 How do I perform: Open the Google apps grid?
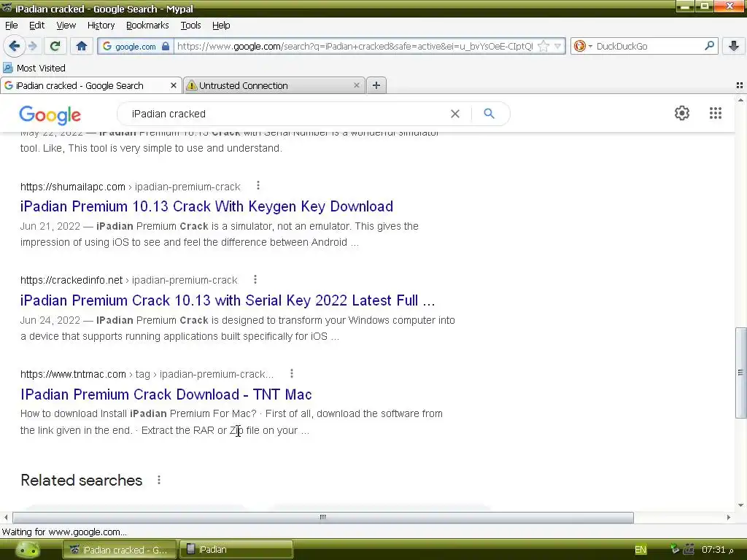pyautogui.click(x=716, y=113)
